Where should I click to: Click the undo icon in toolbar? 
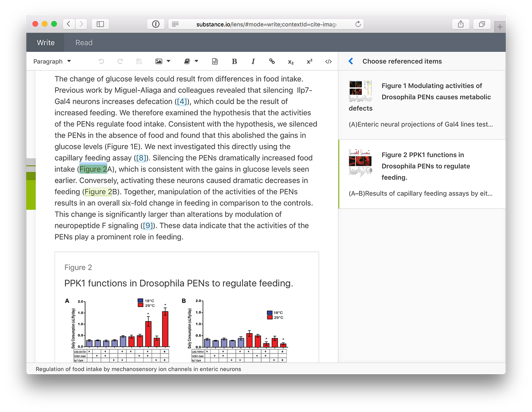click(101, 61)
